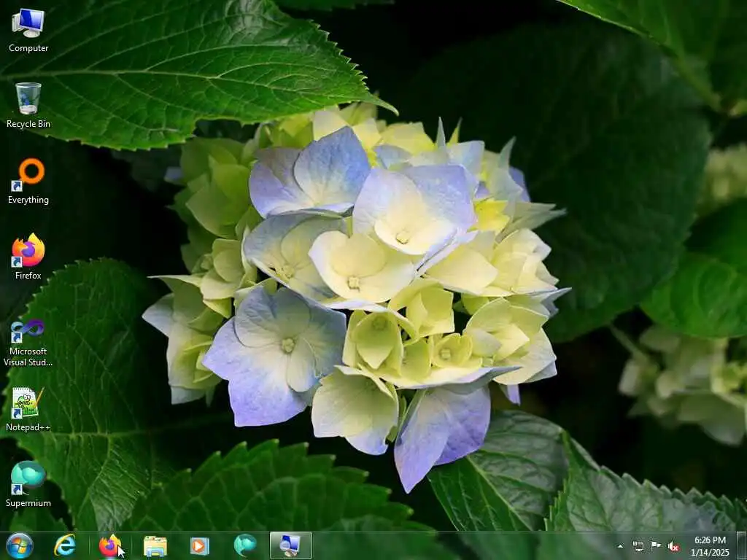Select the Supermium desktop shortcut
The image size is (747, 560).
coord(28,484)
